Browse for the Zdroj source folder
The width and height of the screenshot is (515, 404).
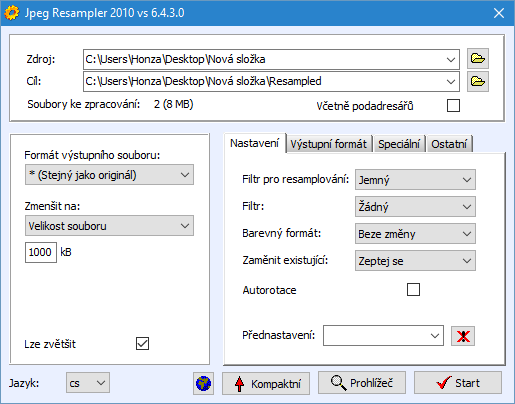click(x=478, y=59)
